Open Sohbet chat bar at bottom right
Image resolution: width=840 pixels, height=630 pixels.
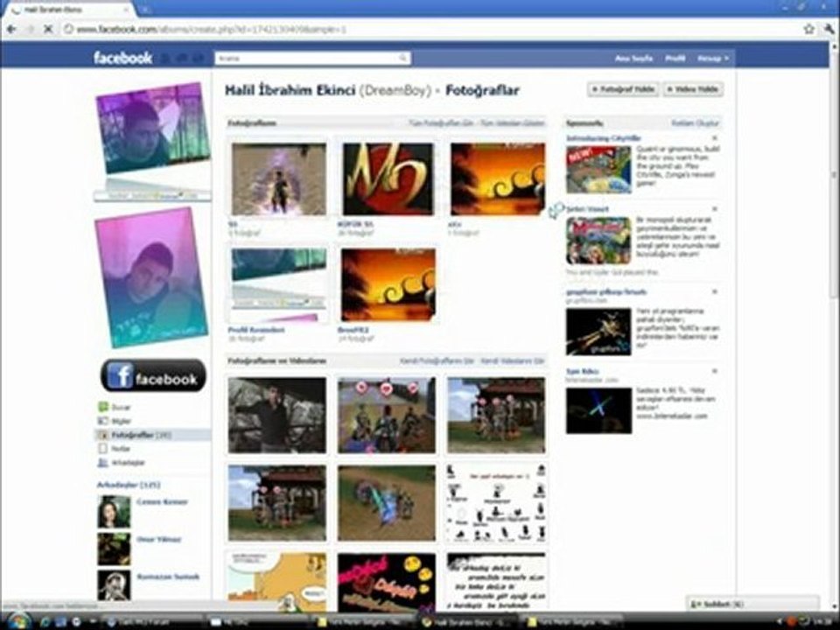(x=752, y=604)
